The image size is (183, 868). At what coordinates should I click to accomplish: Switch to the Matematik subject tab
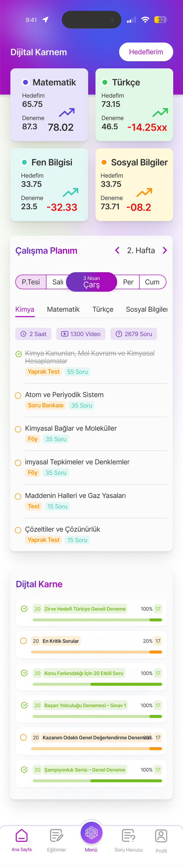click(63, 309)
